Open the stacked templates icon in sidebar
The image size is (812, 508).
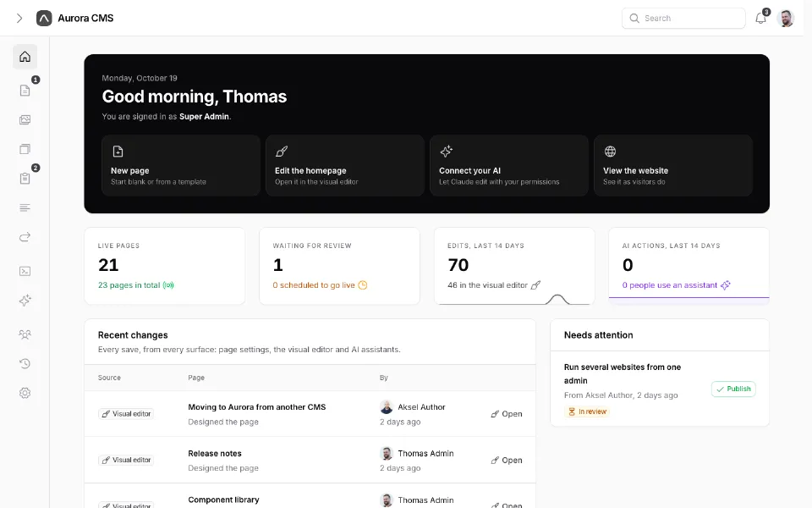25,149
